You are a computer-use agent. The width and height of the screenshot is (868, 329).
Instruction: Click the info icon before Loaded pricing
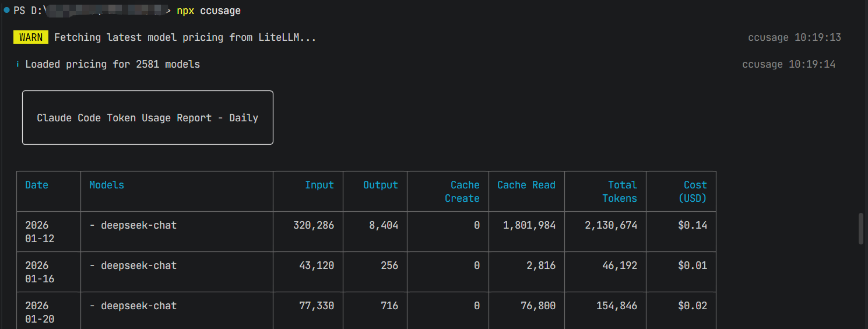(x=17, y=64)
